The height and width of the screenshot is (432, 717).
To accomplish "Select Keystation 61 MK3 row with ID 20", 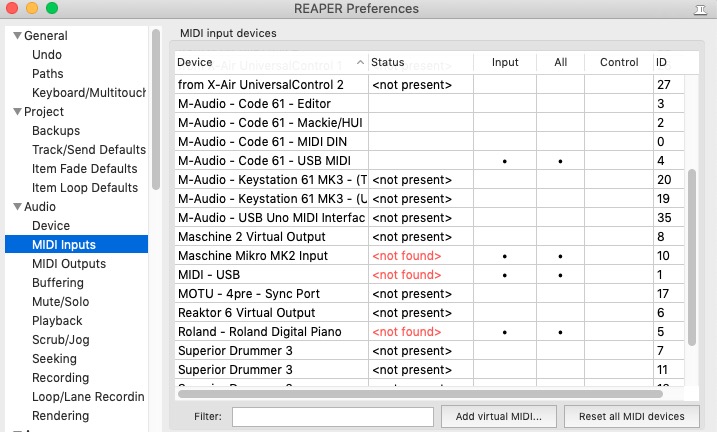I will click(429, 180).
